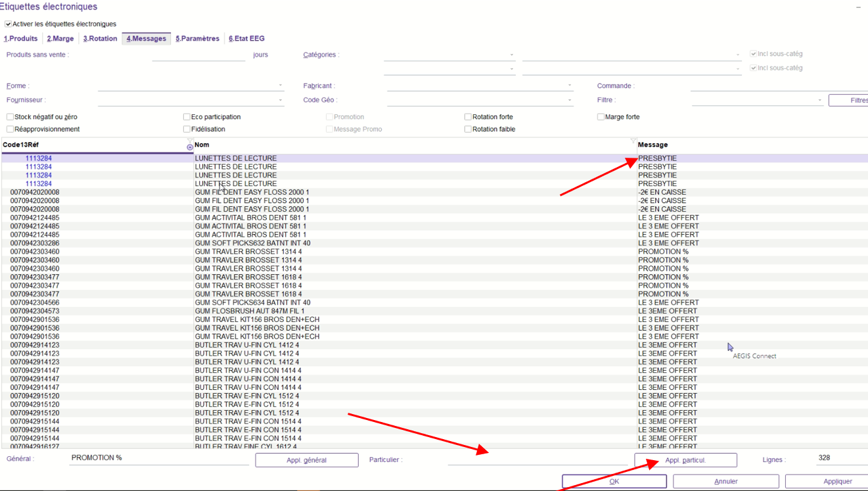Image resolution: width=868 pixels, height=491 pixels.
Task: Check the Rotation forte option
Action: click(x=468, y=117)
